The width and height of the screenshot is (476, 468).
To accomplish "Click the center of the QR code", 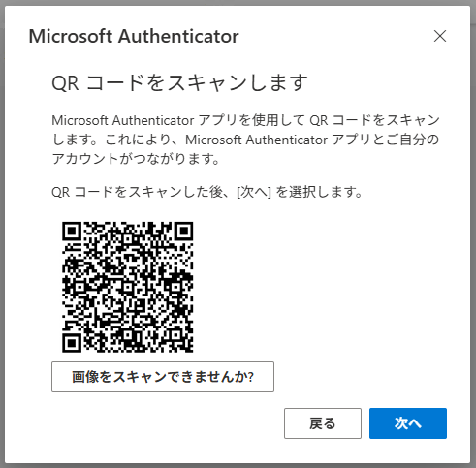I will 128,287.
